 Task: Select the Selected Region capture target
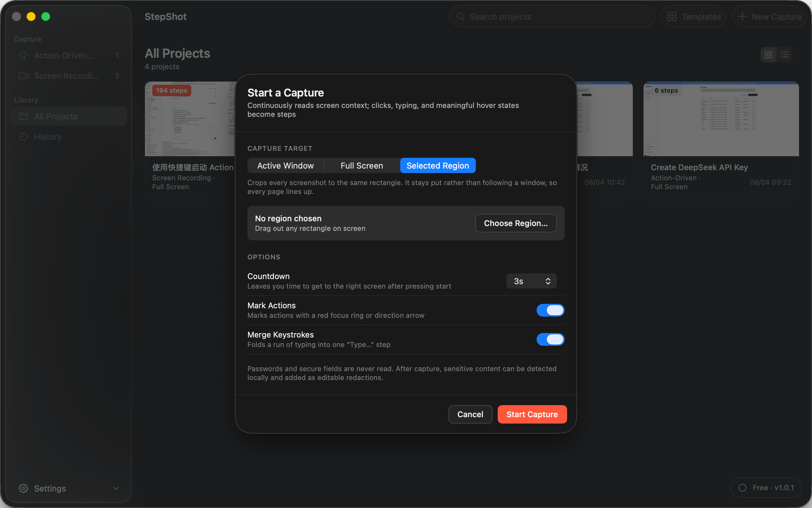pyautogui.click(x=437, y=166)
